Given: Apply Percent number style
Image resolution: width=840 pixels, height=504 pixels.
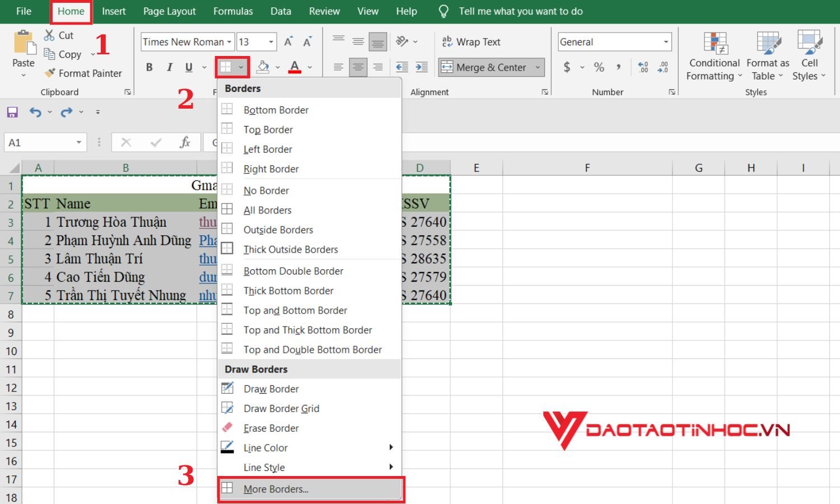Looking at the screenshot, I should coord(598,67).
